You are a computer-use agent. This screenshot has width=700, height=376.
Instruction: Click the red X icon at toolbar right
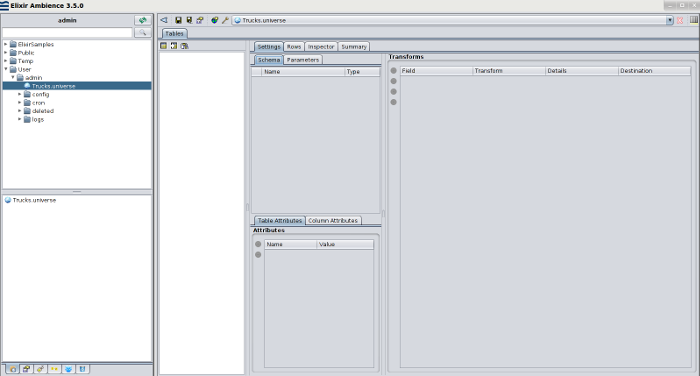coord(680,21)
